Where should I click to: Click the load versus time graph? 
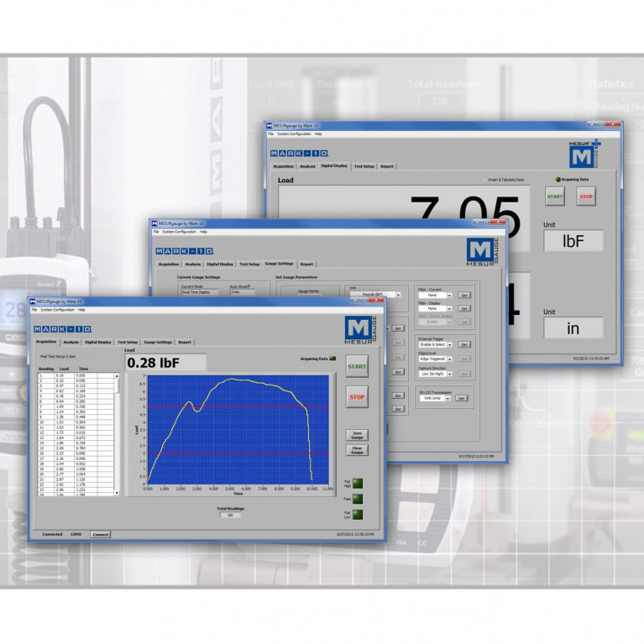[x=238, y=429]
